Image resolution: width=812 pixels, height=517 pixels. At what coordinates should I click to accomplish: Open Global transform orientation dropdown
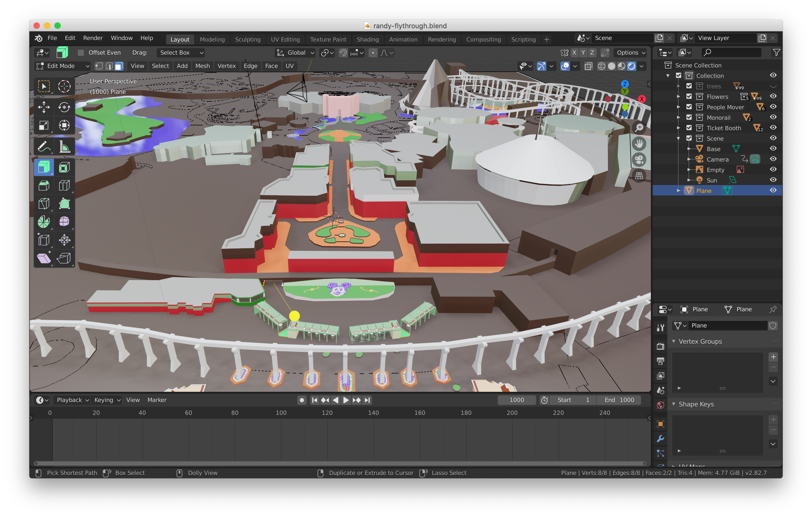coord(295,53)
